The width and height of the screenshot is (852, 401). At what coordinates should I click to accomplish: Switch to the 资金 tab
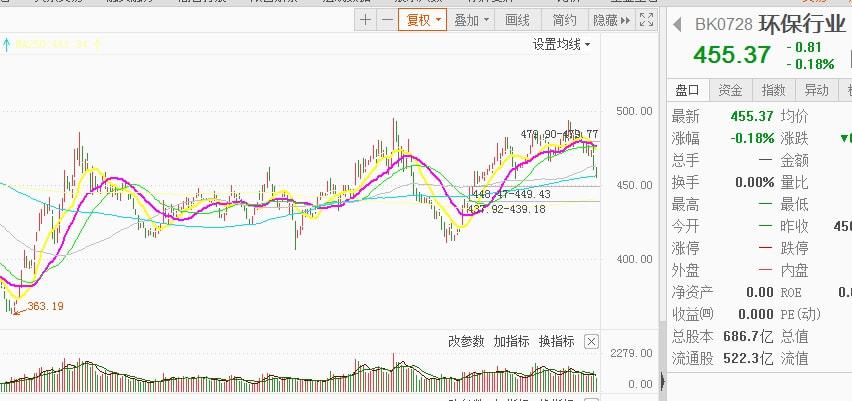click(x=730, y=90)
